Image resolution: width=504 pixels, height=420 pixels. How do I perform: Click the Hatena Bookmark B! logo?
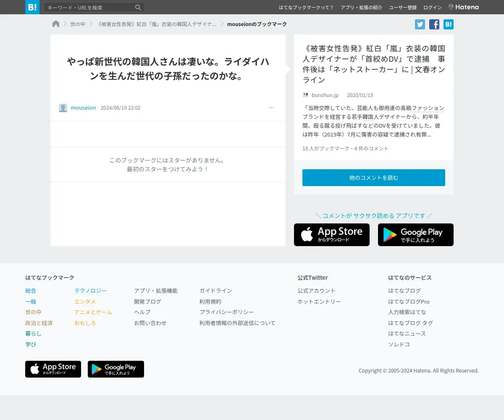[32, 7]
